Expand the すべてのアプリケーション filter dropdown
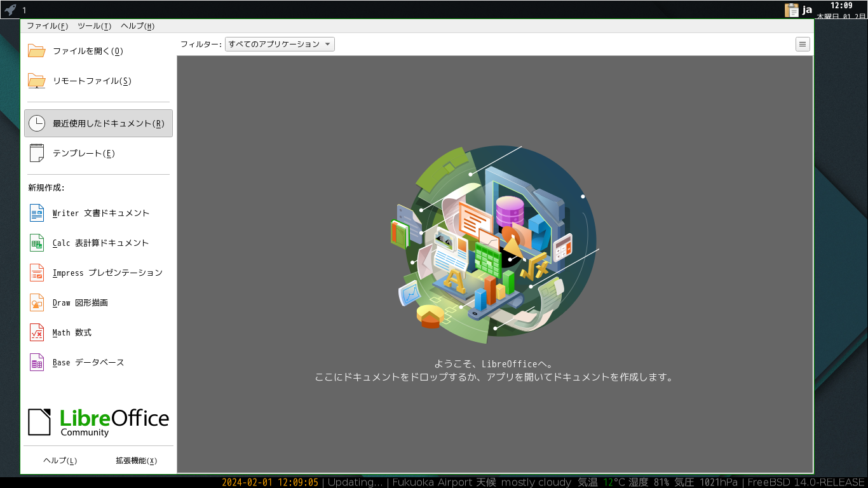The image size is (868, 488). [280, 44]
